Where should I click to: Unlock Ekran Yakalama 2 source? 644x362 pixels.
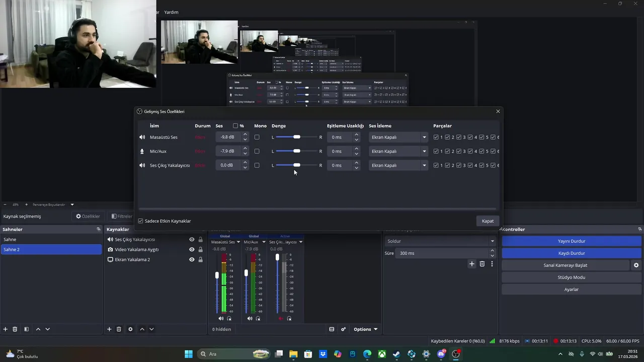coord(200,259)
